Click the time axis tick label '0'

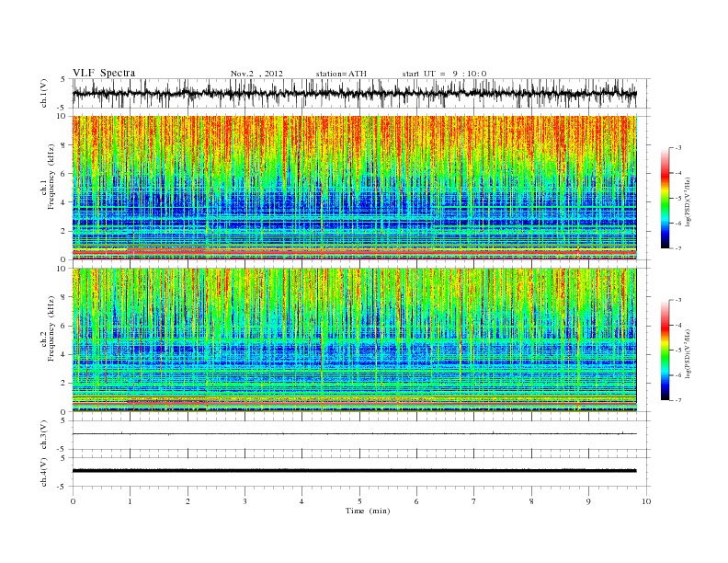[x=73, y=501]
